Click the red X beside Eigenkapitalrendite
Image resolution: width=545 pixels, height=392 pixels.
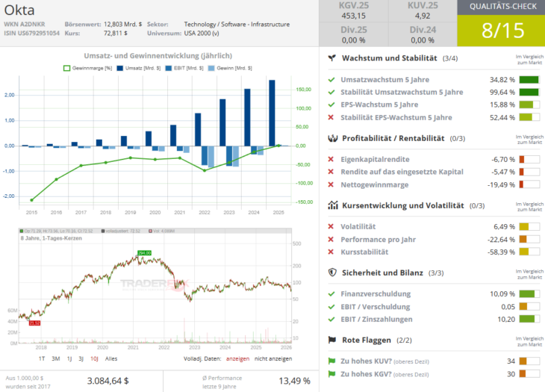coord(331,159)
